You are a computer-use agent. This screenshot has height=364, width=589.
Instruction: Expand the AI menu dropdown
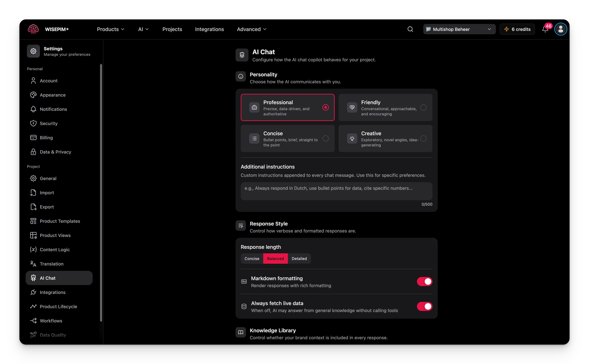click(x=143, y=29)
